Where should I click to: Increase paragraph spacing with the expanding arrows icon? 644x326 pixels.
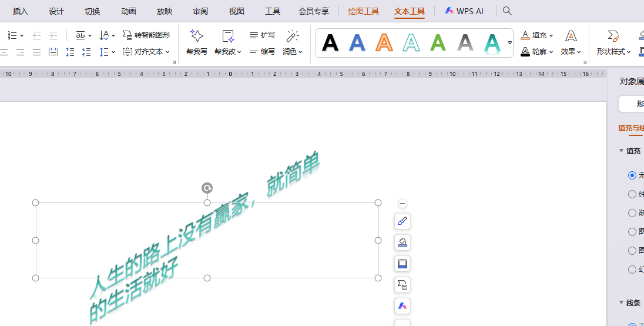[x=70, y=52]
